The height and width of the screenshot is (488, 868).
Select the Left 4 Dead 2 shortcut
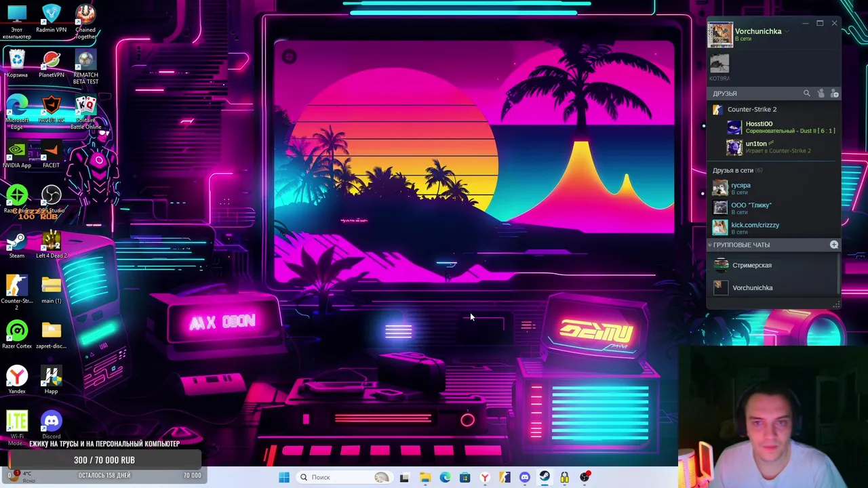click(x=51, y=245)
